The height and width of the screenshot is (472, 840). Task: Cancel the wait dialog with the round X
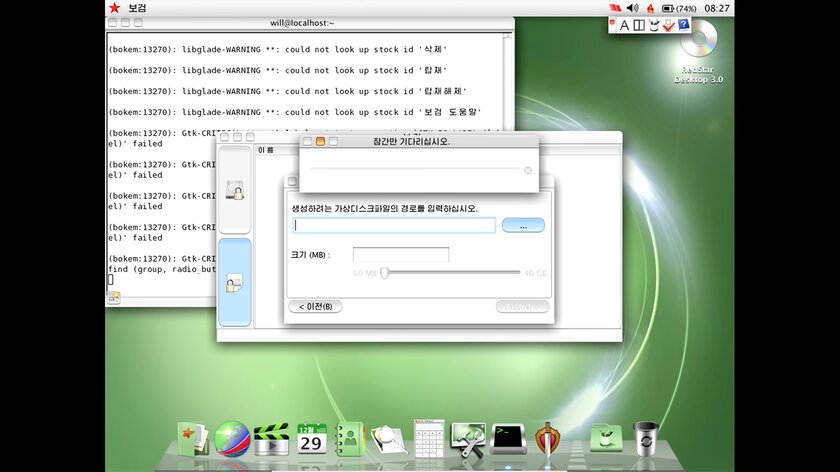click(528, 170)
